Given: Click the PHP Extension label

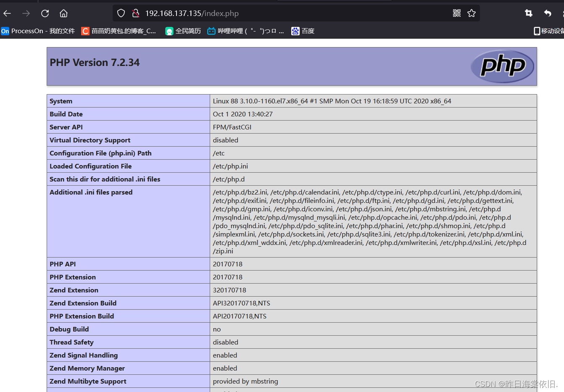Looking at the screenshot, I should point(73,277).
